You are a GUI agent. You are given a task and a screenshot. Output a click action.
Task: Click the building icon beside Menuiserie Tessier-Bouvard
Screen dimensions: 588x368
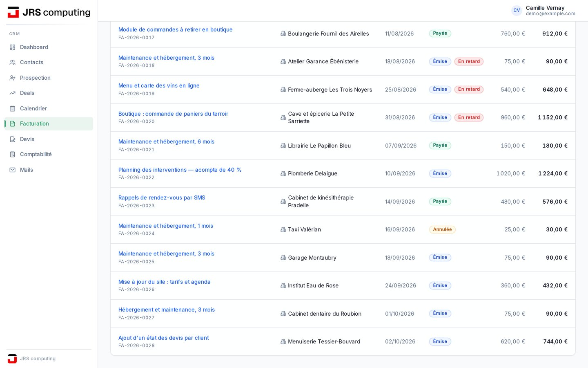tap(283, 342)
